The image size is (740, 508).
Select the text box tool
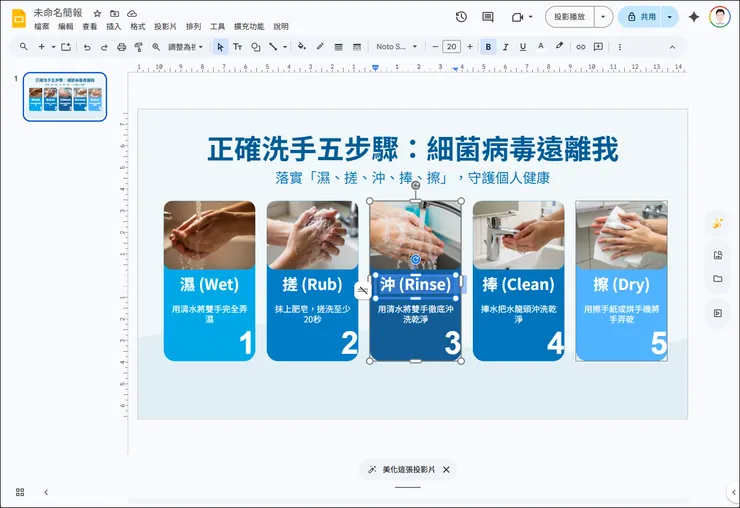click(x=237, y=47)
